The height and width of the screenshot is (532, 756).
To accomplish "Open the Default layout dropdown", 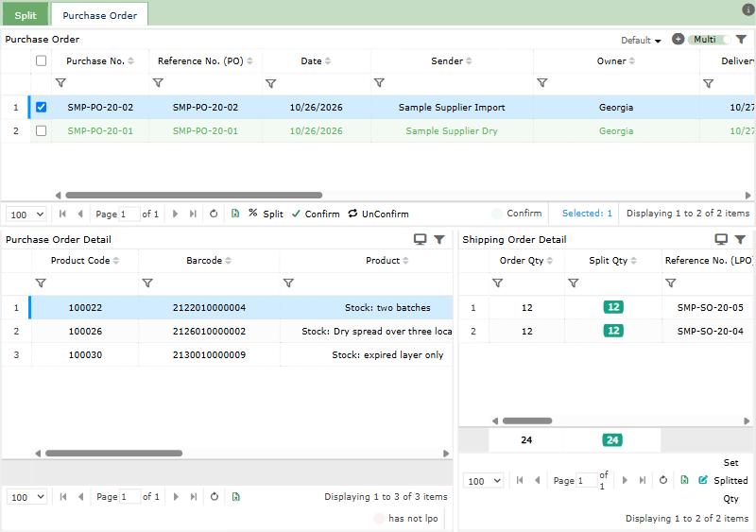I will pos(641,40).
